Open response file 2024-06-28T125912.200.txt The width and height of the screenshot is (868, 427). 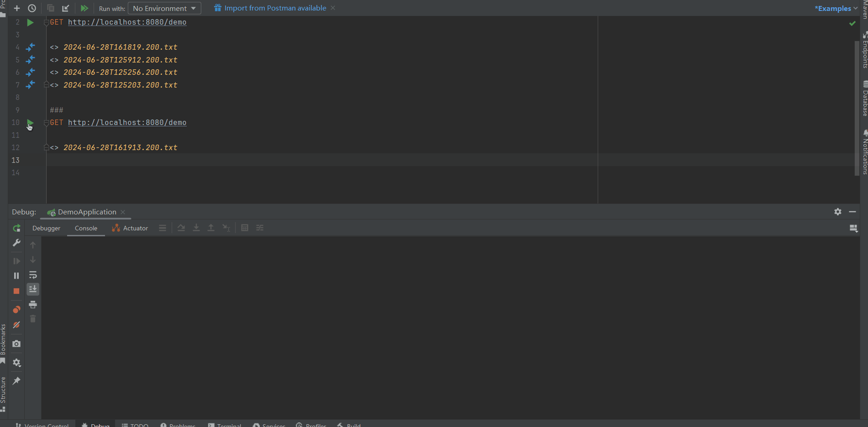pos(120,60)
